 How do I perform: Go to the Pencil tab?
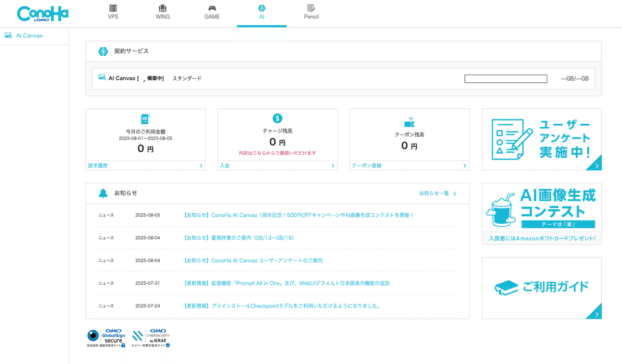(311, 12)
